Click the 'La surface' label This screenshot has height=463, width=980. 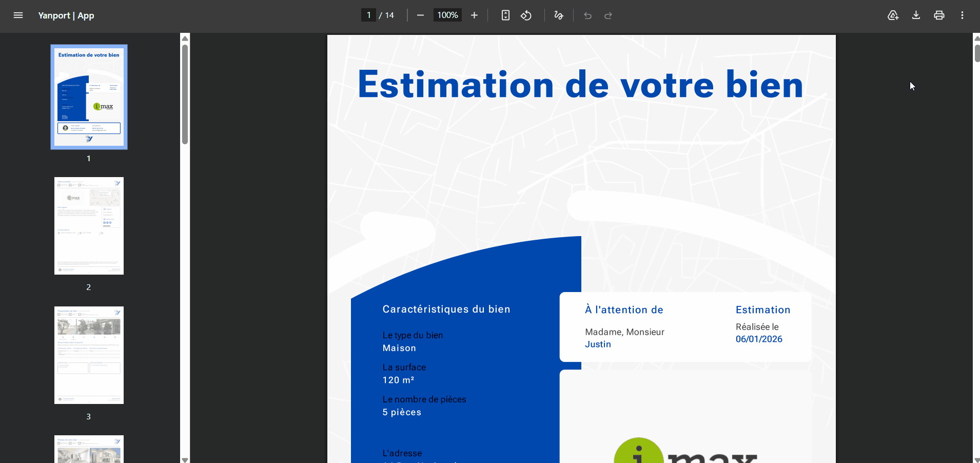[x=404, y=368]
